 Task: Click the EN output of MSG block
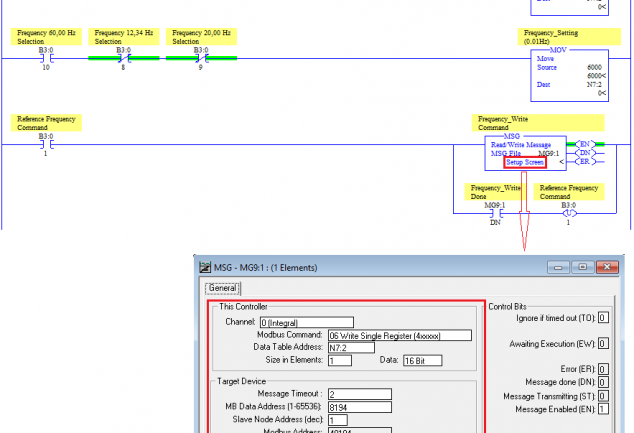click(585, 144)
